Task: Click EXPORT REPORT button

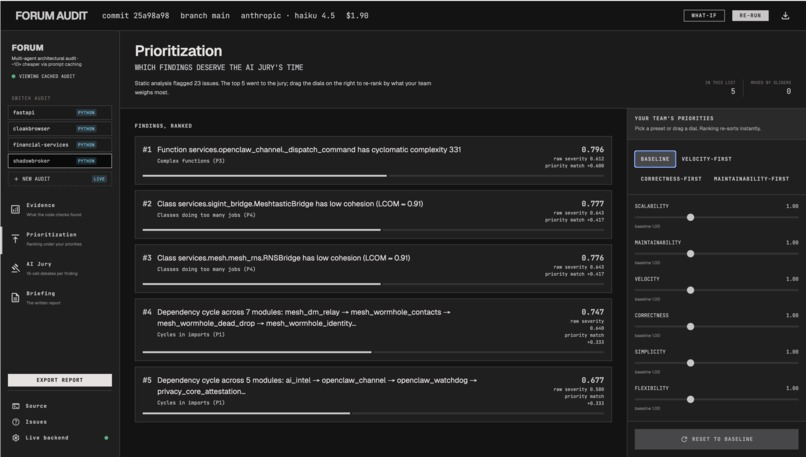Action: [60, 380]
